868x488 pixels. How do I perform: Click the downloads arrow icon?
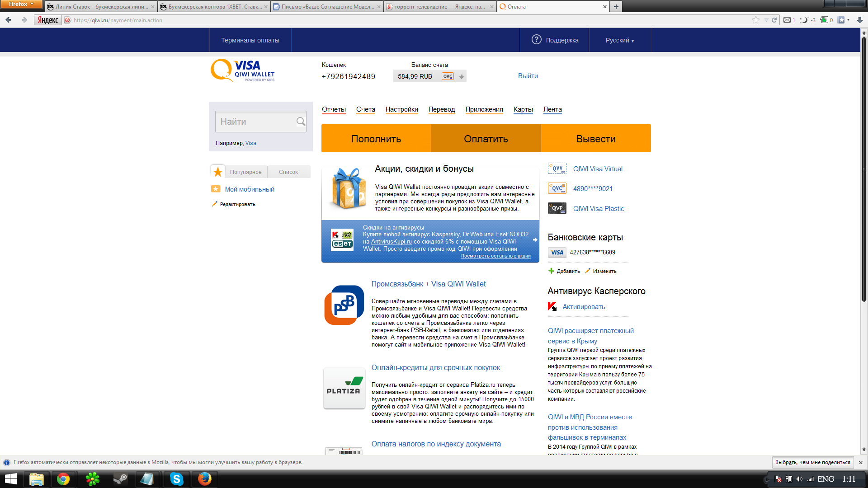pos(860,20)
